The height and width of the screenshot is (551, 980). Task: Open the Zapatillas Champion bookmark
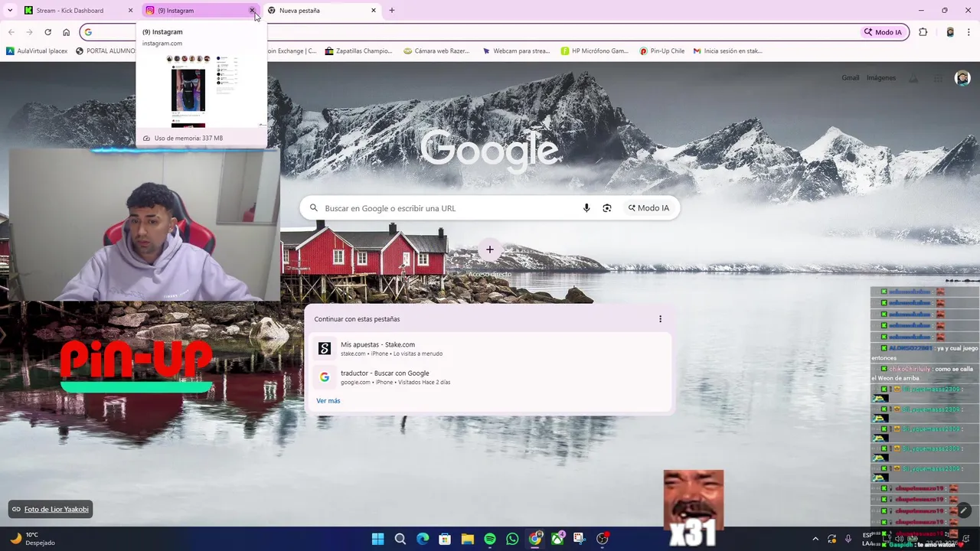pyautogui.click(x=358, y=51)
